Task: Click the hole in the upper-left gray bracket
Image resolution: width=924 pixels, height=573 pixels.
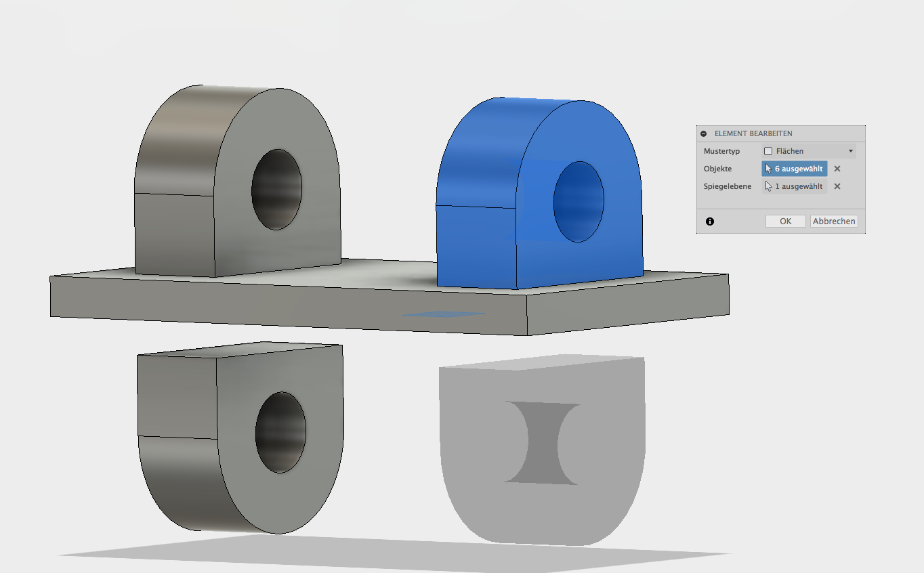Action: tap(276, 190)
